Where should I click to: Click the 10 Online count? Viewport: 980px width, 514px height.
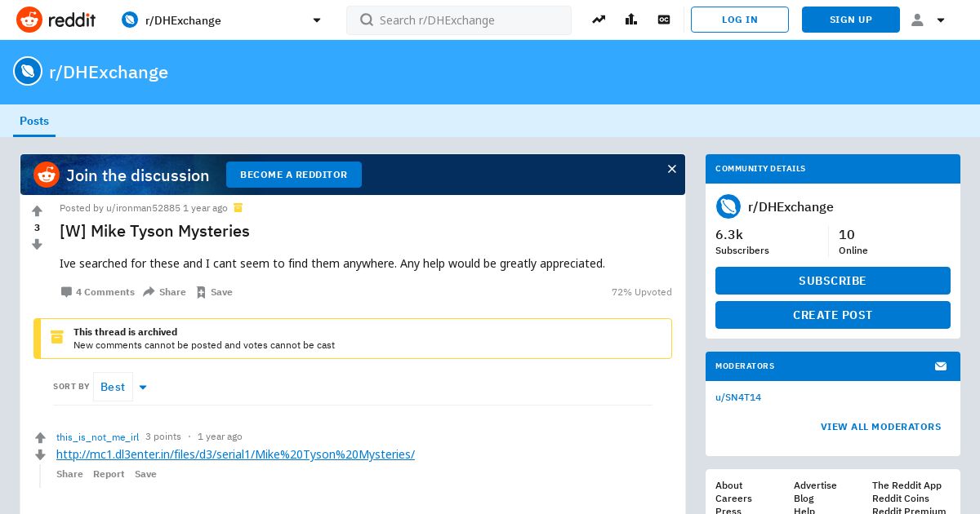click(853, 241)
